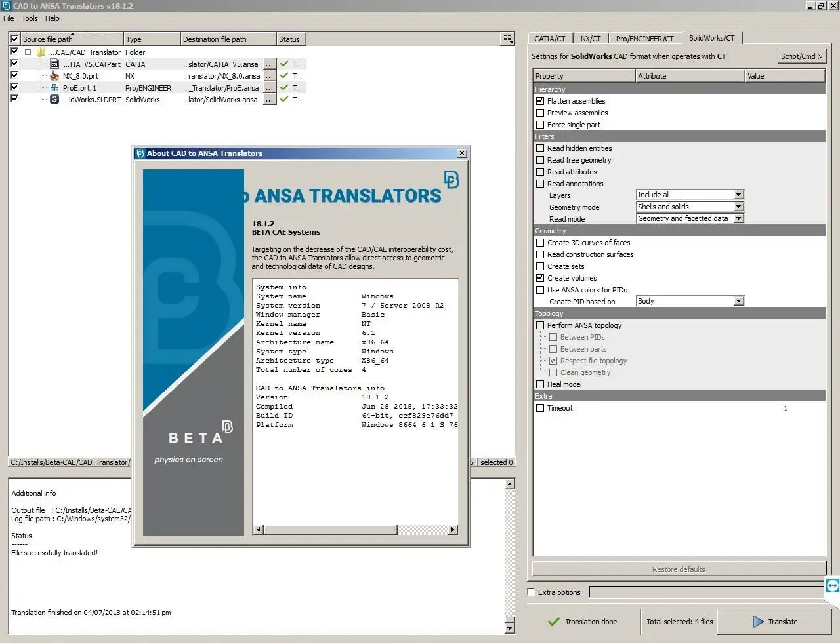Screen dimensions: 840x644
Task: Click the ProE.prt.1 file icon
Action: point(54,88)
